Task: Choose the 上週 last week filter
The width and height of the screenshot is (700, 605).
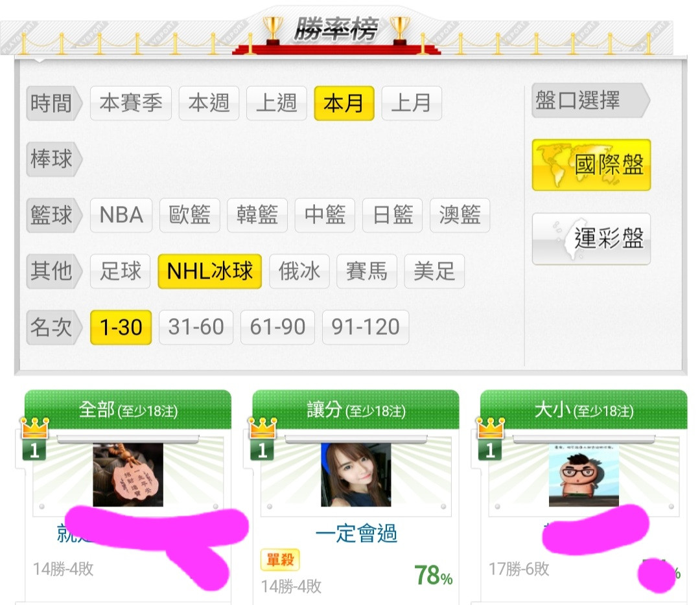Action: click(276, 103)
